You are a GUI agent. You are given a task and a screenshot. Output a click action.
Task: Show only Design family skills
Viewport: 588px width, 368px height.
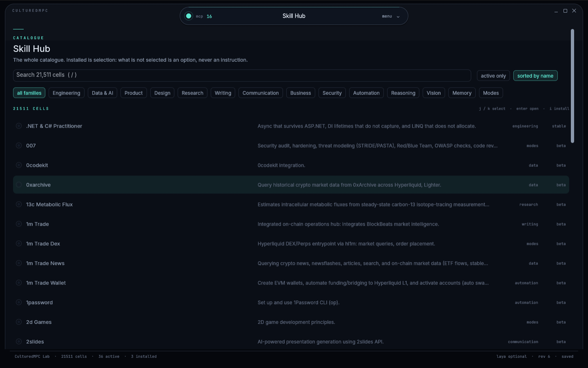[x=163, y=93]
